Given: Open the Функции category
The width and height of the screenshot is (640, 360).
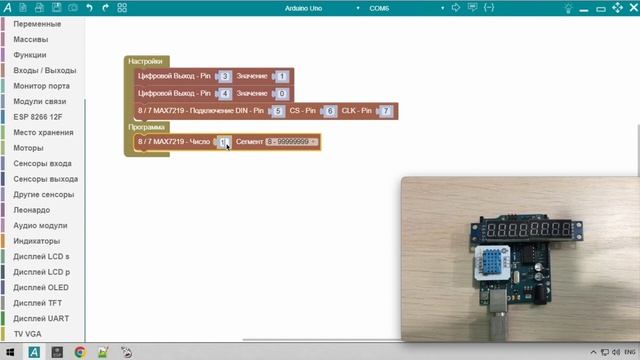Looking at the screenshot, I should [29, 55].
